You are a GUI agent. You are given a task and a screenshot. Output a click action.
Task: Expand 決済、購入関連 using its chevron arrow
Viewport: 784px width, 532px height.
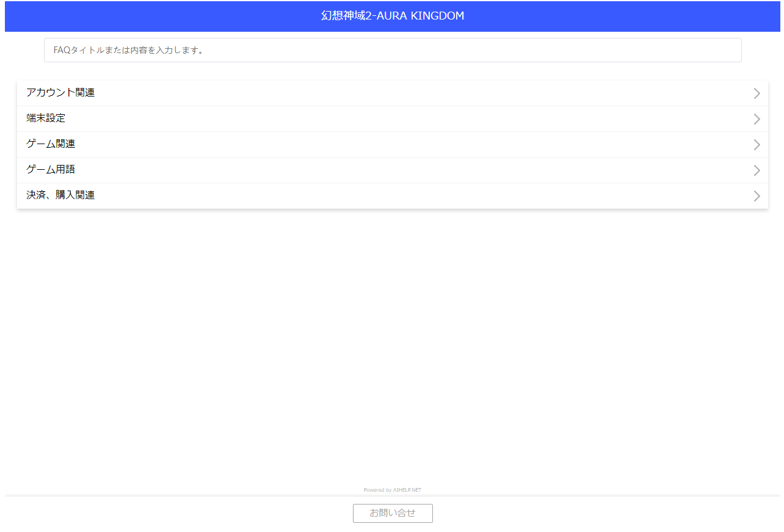(757, 196)
